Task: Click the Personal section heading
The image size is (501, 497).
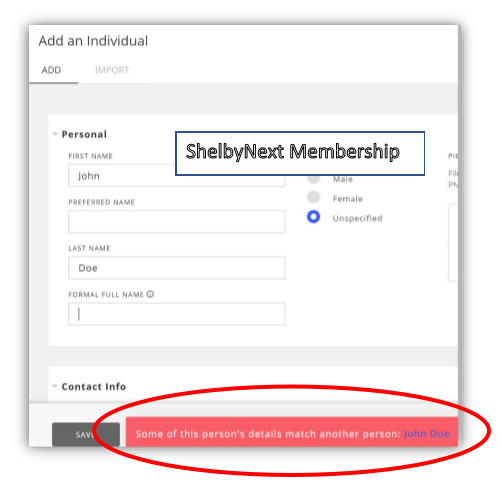Action: pos(84,134)
